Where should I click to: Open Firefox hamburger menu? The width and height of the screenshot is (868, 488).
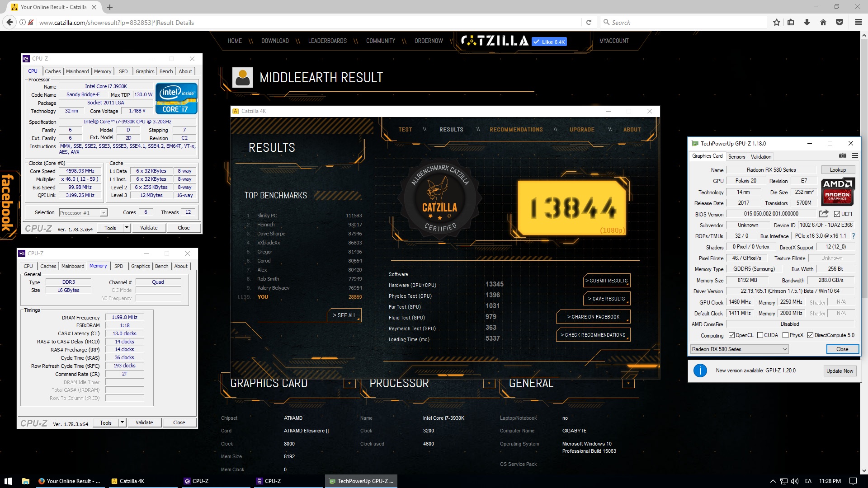858,22
